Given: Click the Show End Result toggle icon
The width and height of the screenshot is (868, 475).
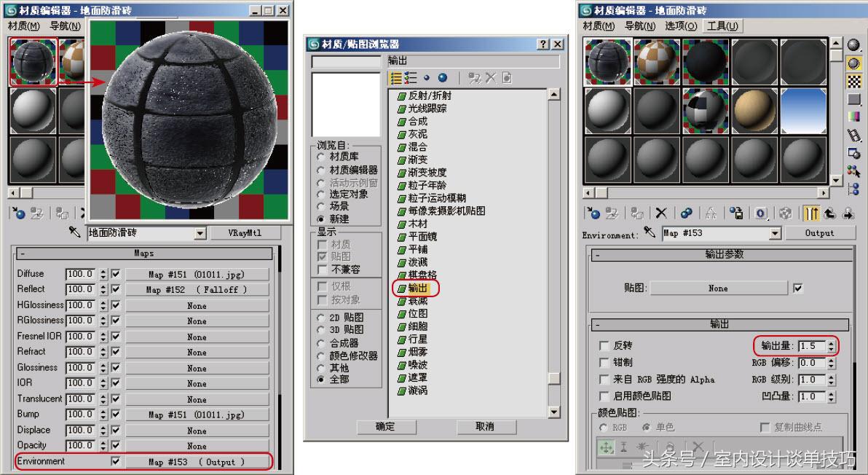Looking at the screenshot, I should click(x=812, y=212).
